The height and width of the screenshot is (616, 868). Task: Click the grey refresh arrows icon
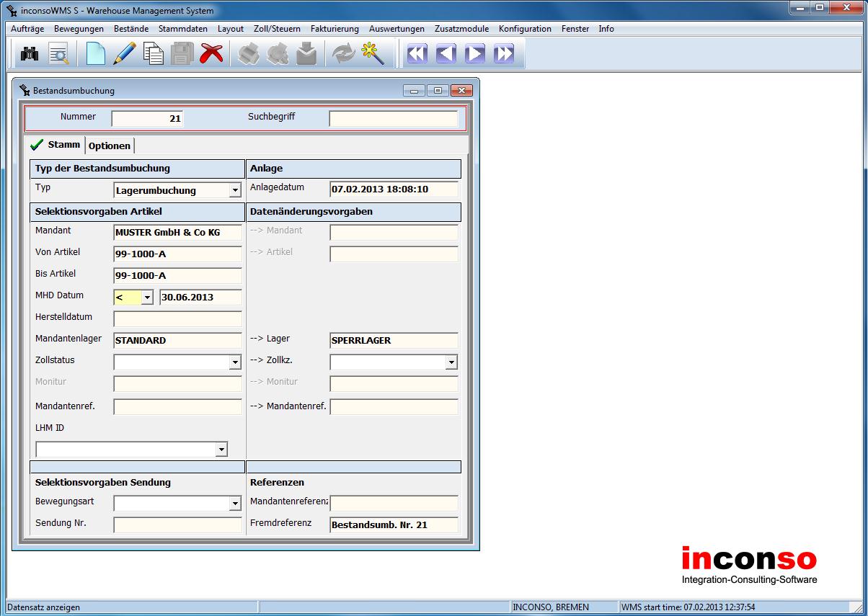pyautogui.click(x=344, y=54)
